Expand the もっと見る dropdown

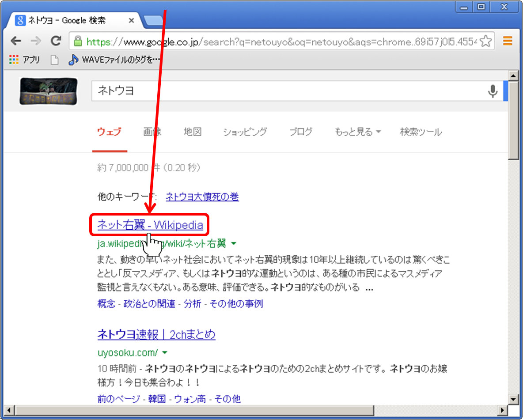(x=358, y=132)
